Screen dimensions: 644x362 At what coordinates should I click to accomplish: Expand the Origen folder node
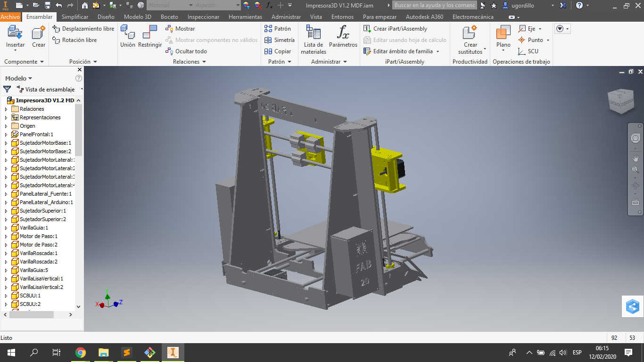pyautogui.click(x=6, y=126)
